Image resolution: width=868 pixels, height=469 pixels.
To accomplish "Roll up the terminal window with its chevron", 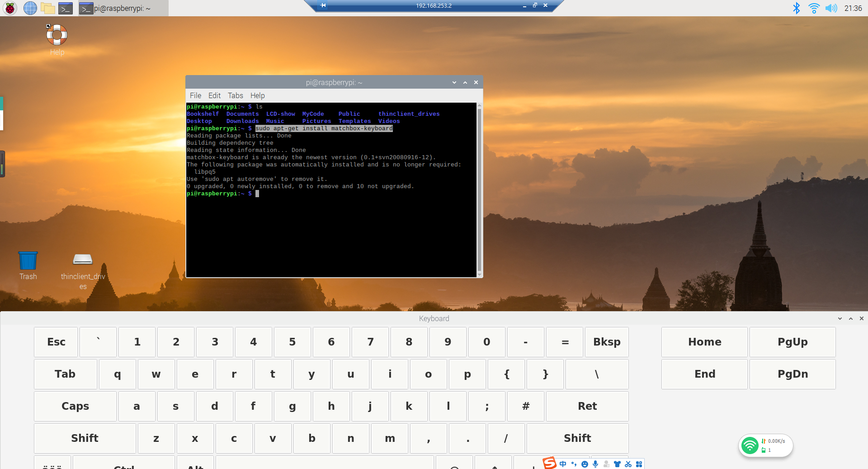I will coord(465,82).
